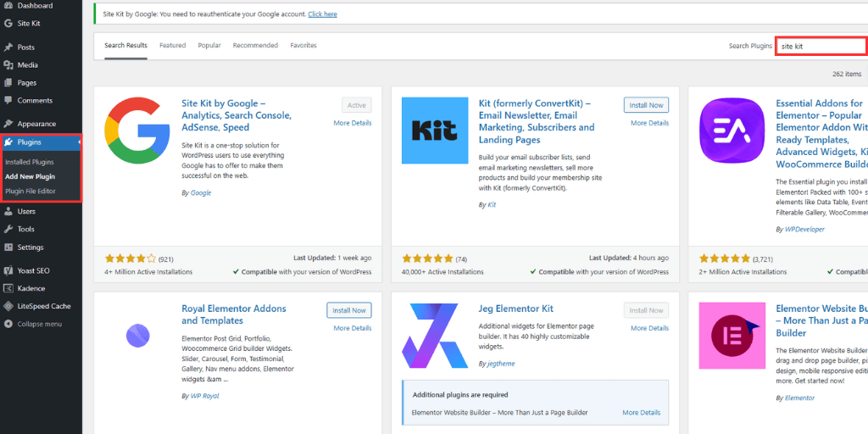Open More Details for Kit (formerly ConvertKit)
The width and height of the screenshot is (868, 434).
[650, 123]
